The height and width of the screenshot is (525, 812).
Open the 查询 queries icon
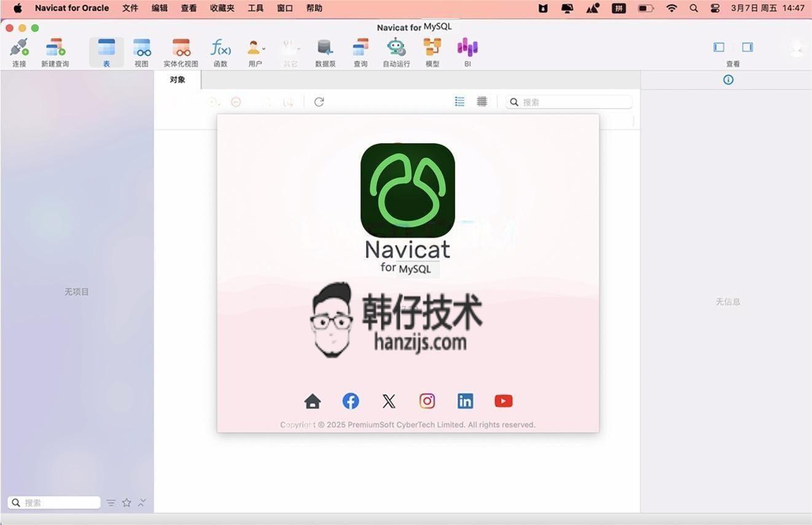point(361,52)
